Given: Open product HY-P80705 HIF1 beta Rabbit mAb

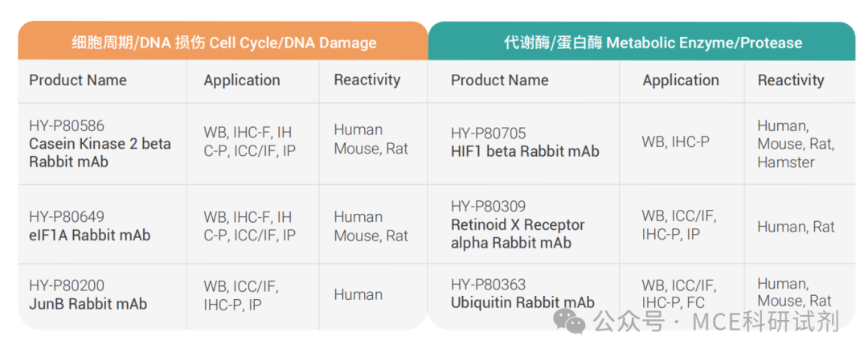Looking at the screenshot, I should coord(525,142).
